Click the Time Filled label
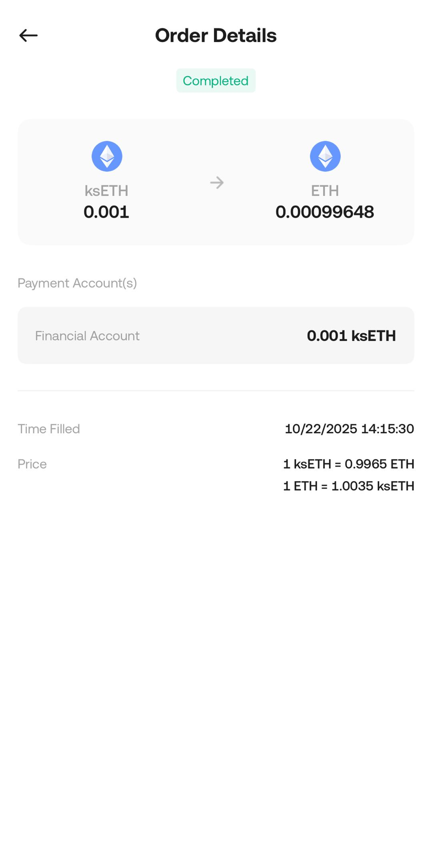The width and height of the screenshot is (432, 868). click(49, 429)
